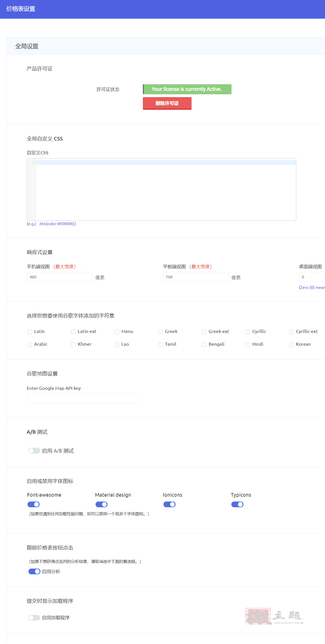Click the 全局设置 section header
Viewport: 325px width, 644px height.
coord(27,46)
